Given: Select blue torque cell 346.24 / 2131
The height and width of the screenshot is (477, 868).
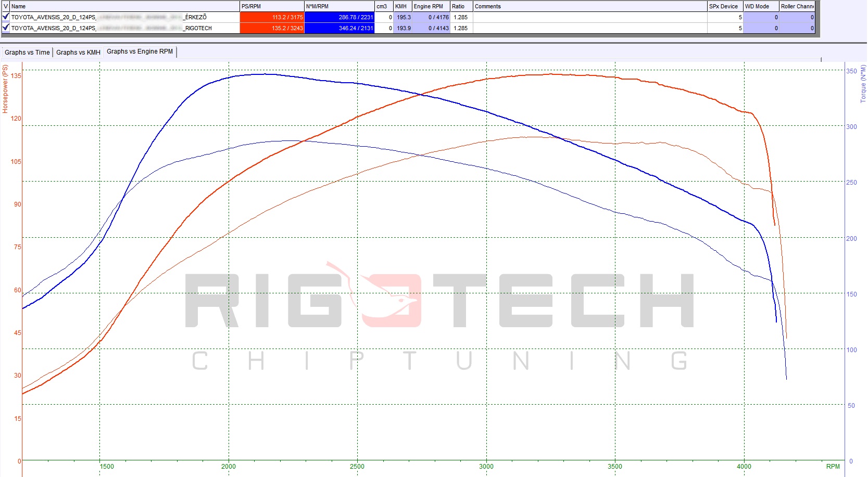Looking at the screenshot, I should [x=339, y=28].
